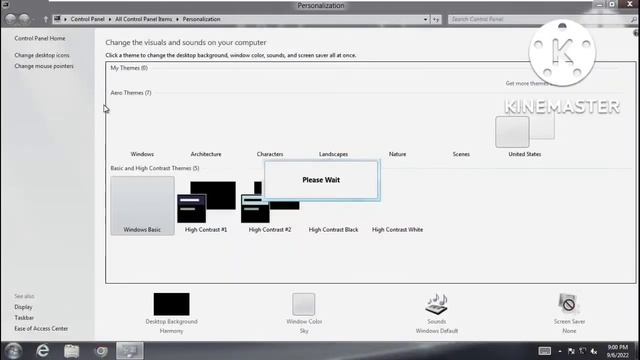Screen dimensions: 640x360
Task: Click the Forward navigation arrow
Action: point(24,19)
